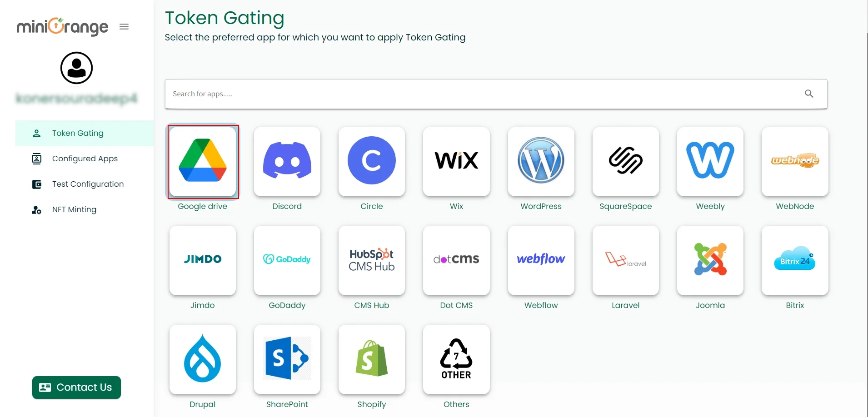
Task: Click the Circle label text
Action: [x=372, y=206]
